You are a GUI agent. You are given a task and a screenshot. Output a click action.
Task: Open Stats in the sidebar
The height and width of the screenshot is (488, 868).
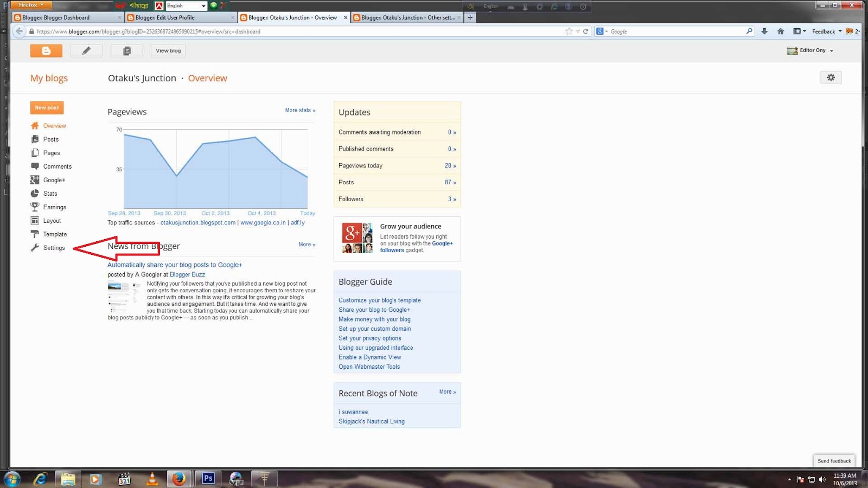pyautogui.click(x=50, y=194)
